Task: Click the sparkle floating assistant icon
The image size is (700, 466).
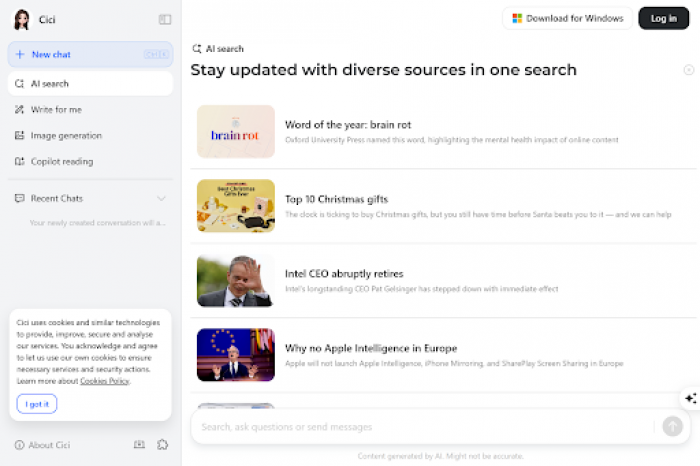Action: click(690, 398)
